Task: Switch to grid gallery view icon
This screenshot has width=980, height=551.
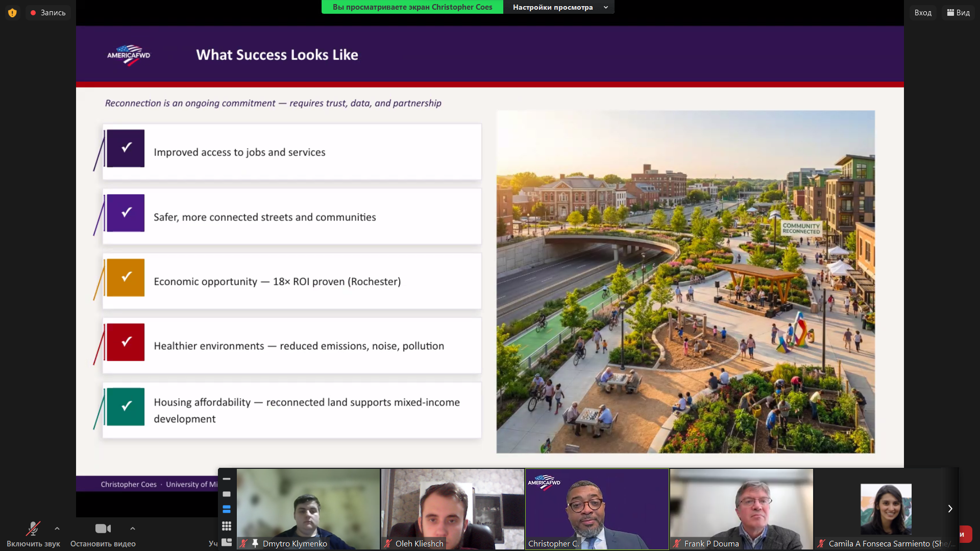Action: (227, 525)
